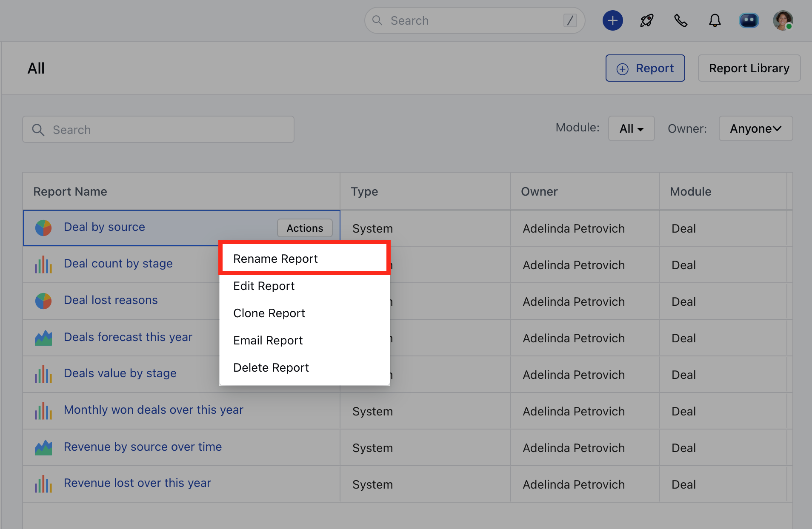Open Monthly won deals over this year report
Image resolution: width=812 pixels, height=529 pixels.
point(154,410)
